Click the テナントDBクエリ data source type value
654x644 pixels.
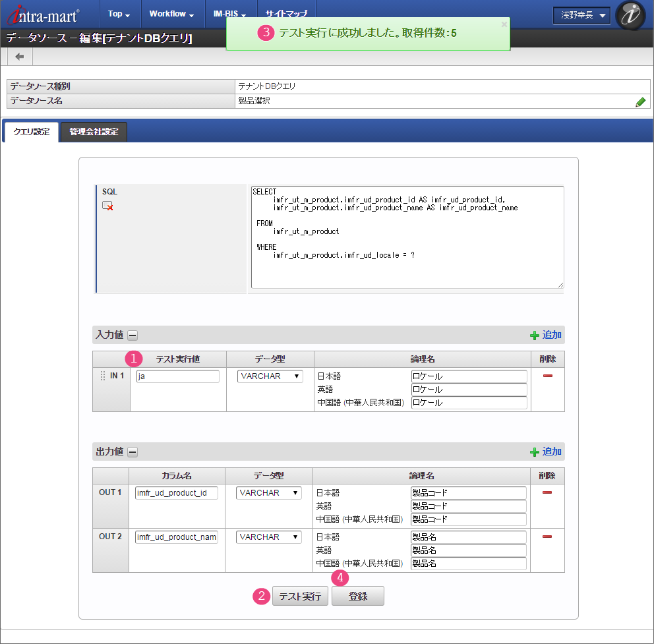(266, 86)
